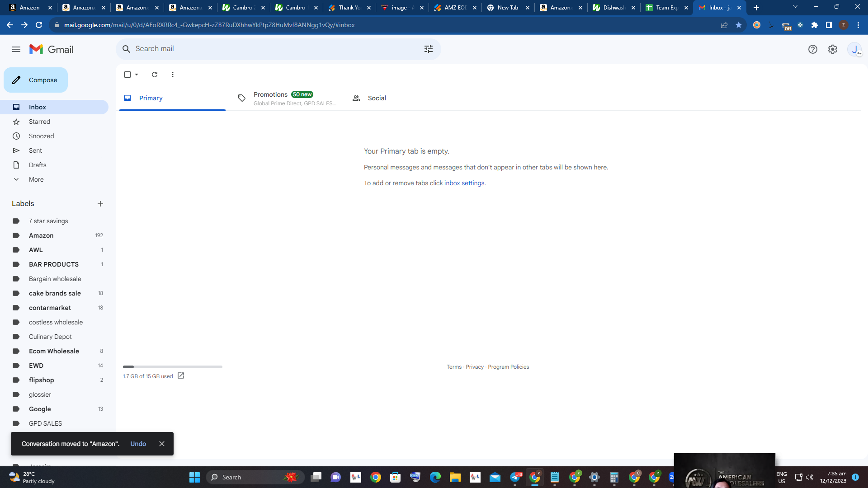868x488 pixels.
Task: Open the toolbar More options menu
Action: (x=173, y=75)
